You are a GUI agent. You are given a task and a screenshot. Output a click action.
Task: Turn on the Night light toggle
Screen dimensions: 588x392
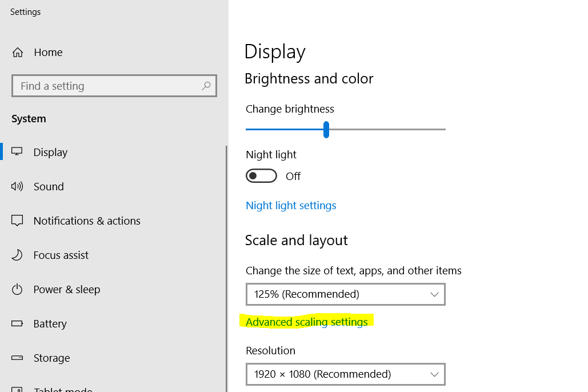[261, 175]
